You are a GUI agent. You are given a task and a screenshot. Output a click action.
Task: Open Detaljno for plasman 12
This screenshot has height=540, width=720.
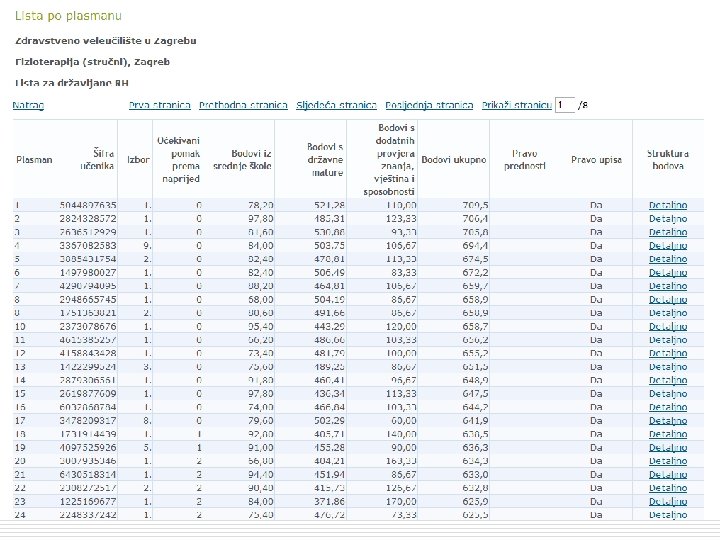coord(667,352)
